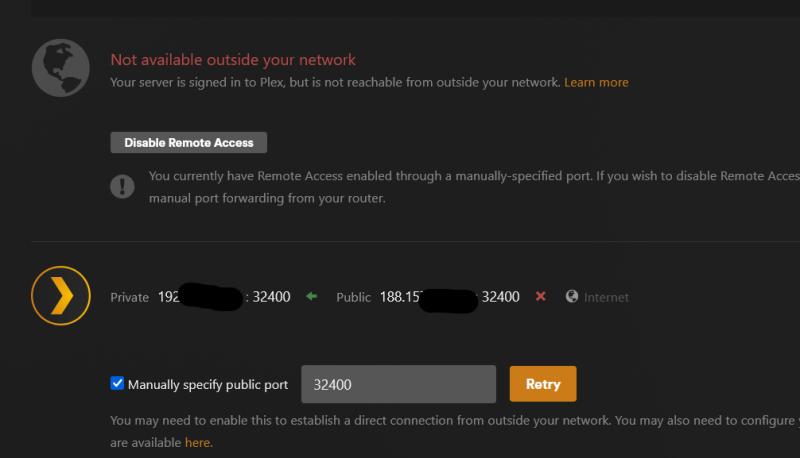Click the 'Not available outside your network' heading
The image size is (800, 458).
233,60
